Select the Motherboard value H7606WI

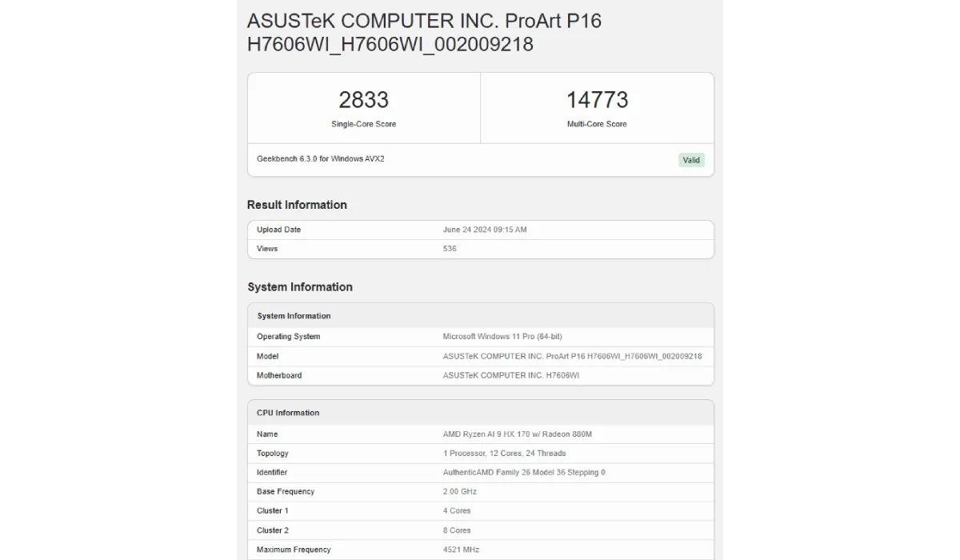click(511, 375)
